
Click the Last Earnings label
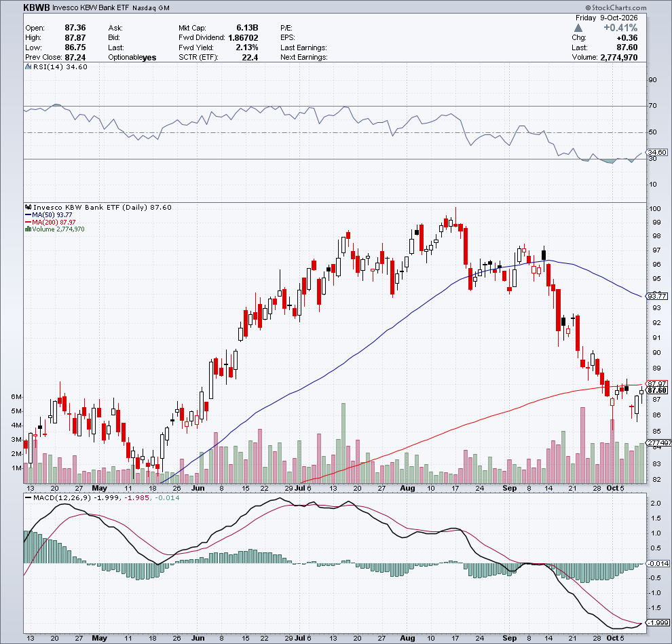[x=303, y=48]
